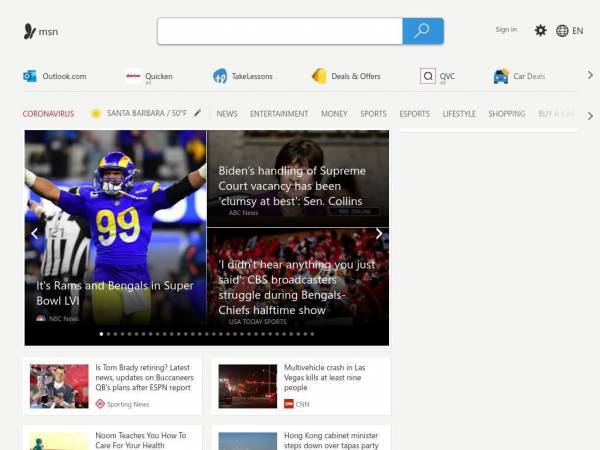Expand navigation categories with right chevron
Screen dimensions: 600x450
(590, 116)
